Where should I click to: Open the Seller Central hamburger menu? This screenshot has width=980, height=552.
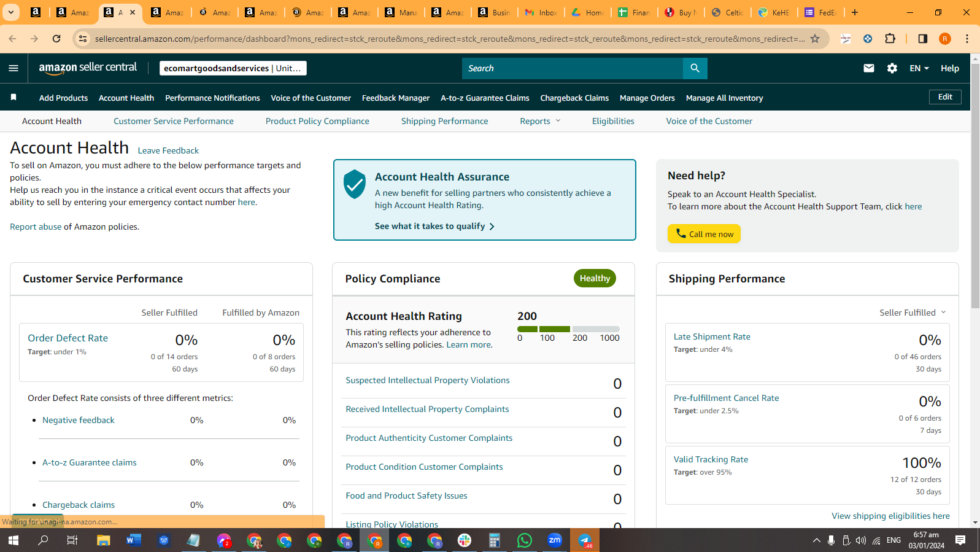pos(14,68)
